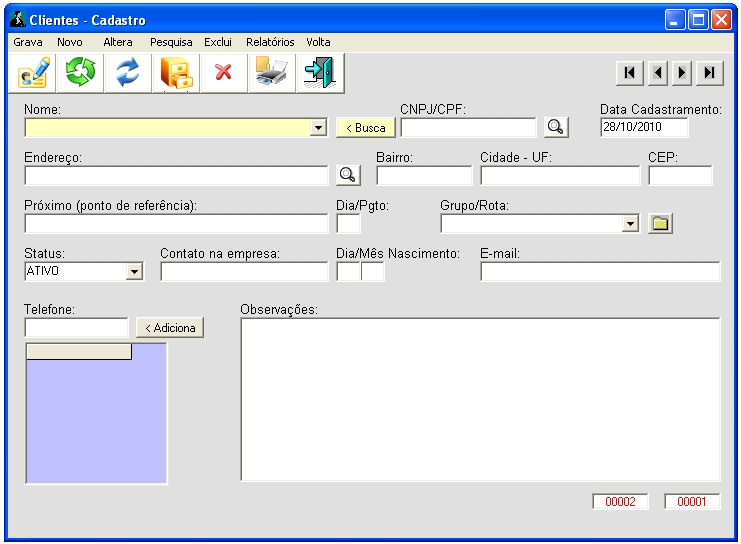Click the red X Exclui icon
Screen dimensions: 741x544
pyautogui.click(x=223, y=73)
